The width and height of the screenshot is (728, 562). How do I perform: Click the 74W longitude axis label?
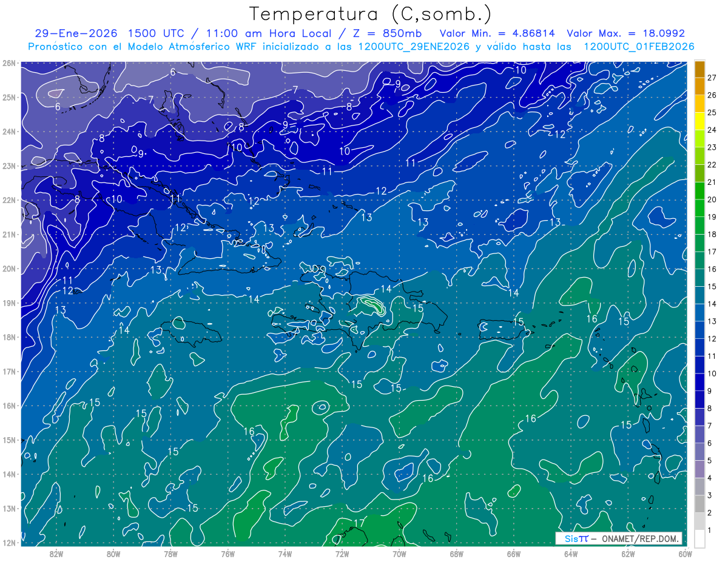tap(285, 554)
